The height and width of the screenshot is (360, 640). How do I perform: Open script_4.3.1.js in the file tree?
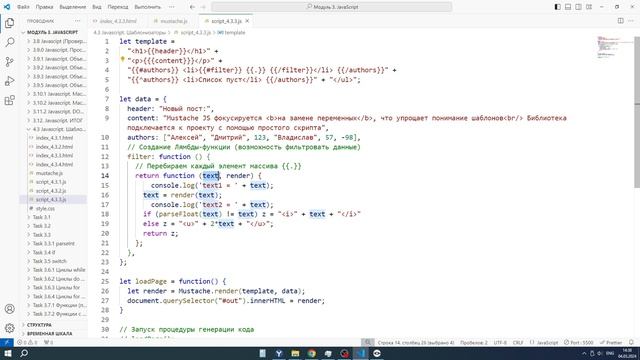coord(51,182)
